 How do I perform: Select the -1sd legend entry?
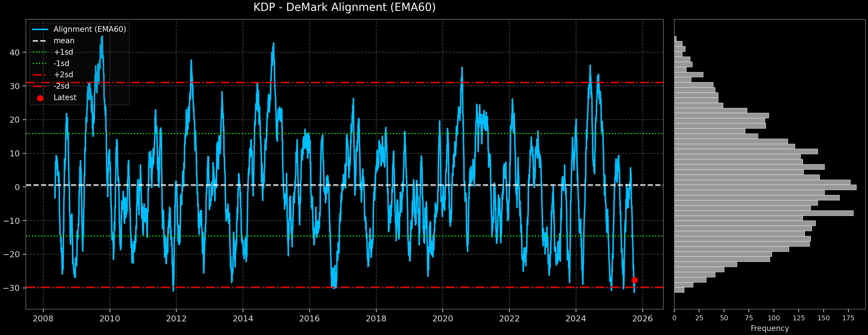point(61,63)
